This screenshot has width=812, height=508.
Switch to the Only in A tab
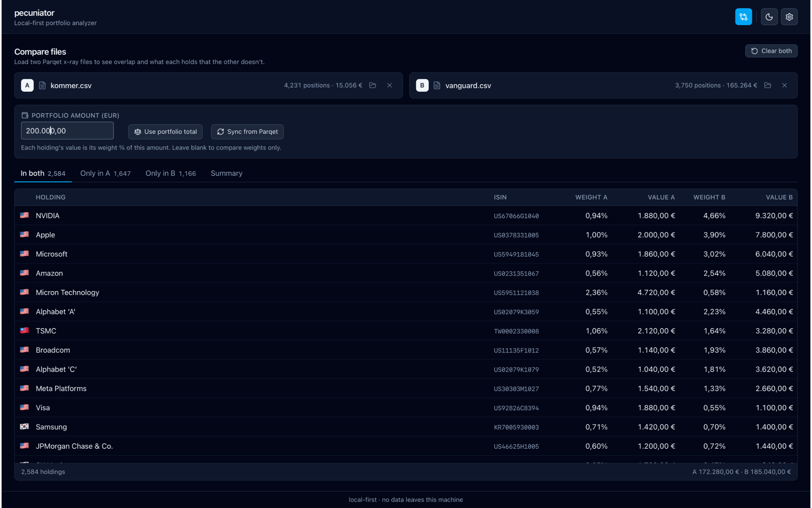[x=105, y=173]
